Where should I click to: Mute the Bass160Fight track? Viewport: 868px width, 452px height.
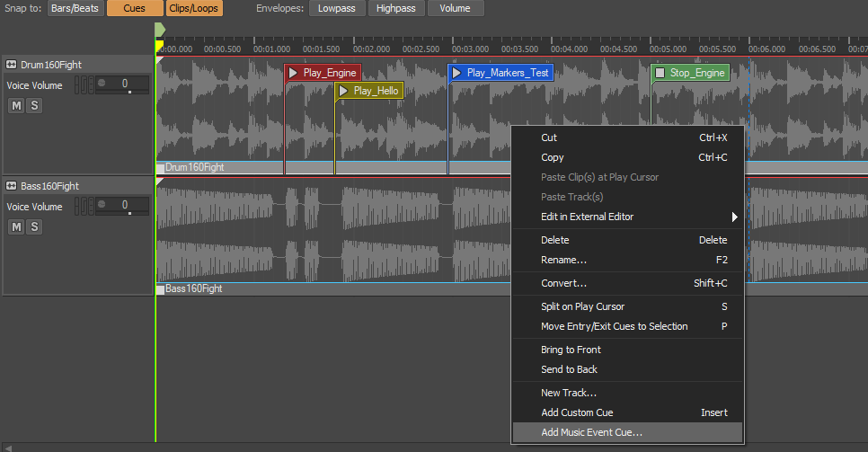(x=16, y=226)
